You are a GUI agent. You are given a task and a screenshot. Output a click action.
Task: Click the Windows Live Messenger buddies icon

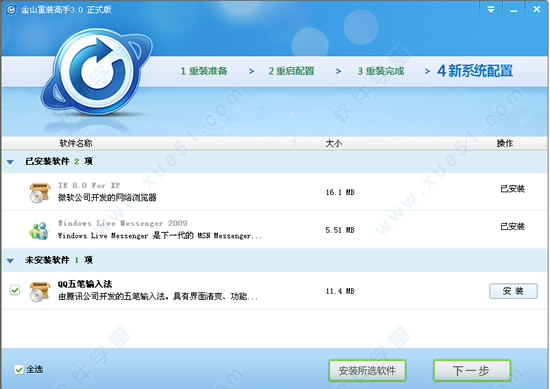click(x=39, y=231)
